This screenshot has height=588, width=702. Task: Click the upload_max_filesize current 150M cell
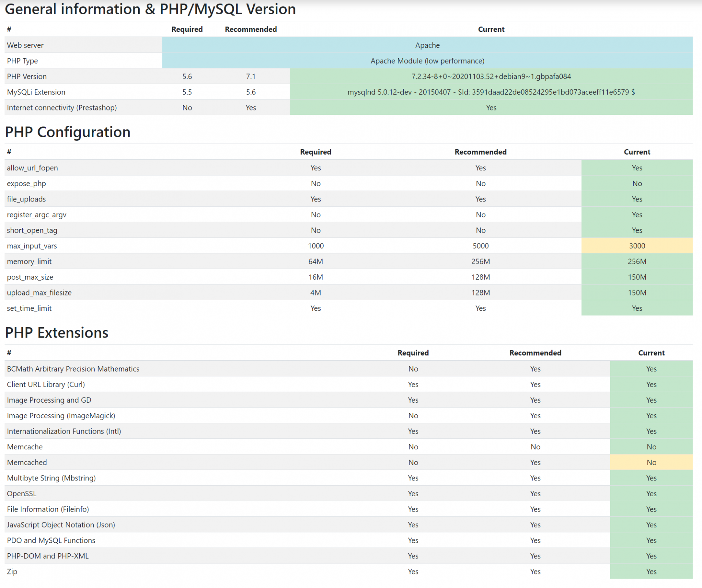click(x=637, y=293)
